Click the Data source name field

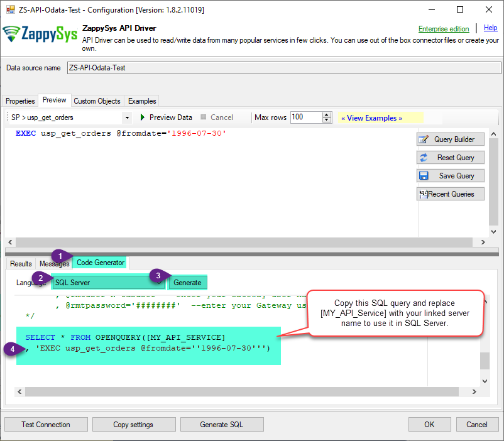(x=284, y=68)
